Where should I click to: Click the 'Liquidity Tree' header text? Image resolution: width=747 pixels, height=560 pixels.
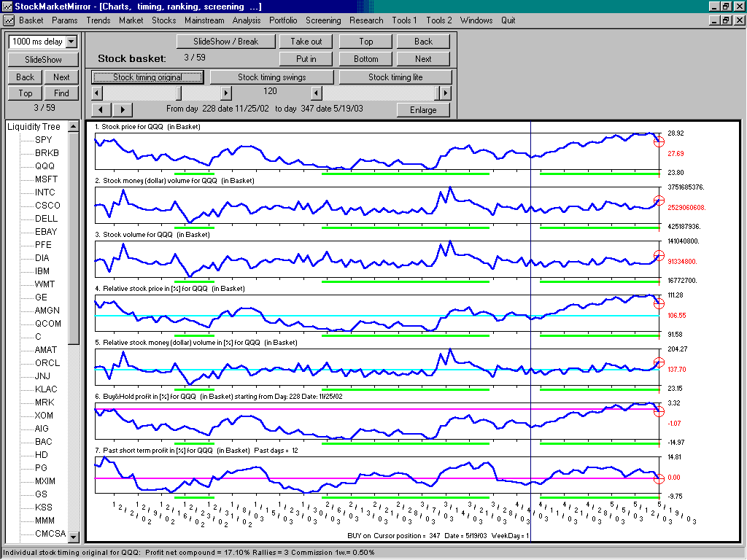pos(34,127)
